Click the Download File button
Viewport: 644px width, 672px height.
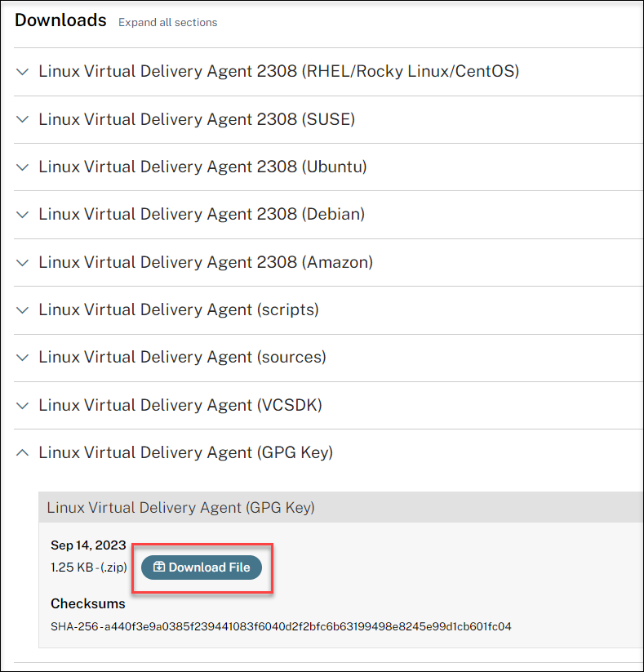202,567
